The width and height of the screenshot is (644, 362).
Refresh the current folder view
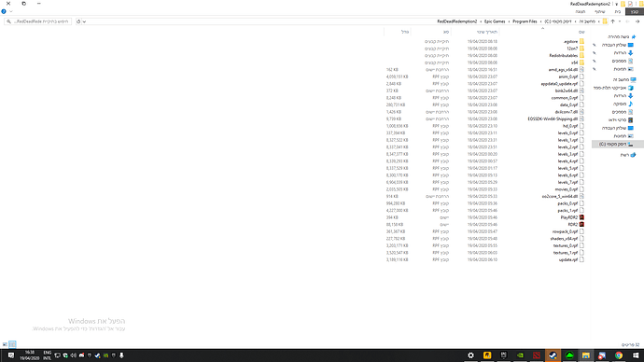(x=78, y=21)
